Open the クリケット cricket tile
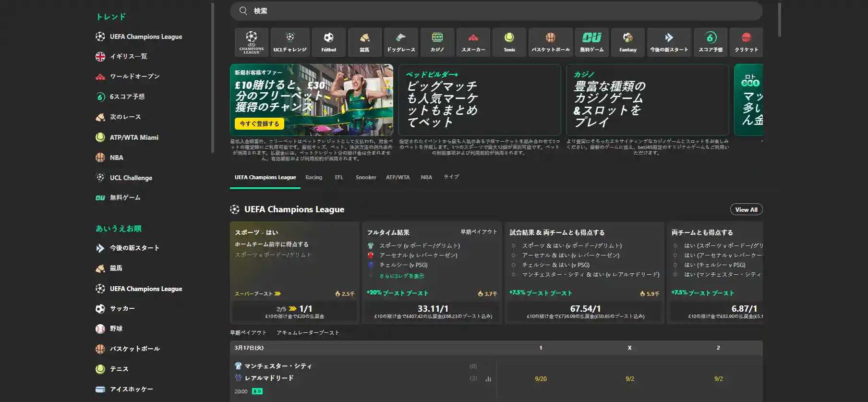 coord(746,42)
